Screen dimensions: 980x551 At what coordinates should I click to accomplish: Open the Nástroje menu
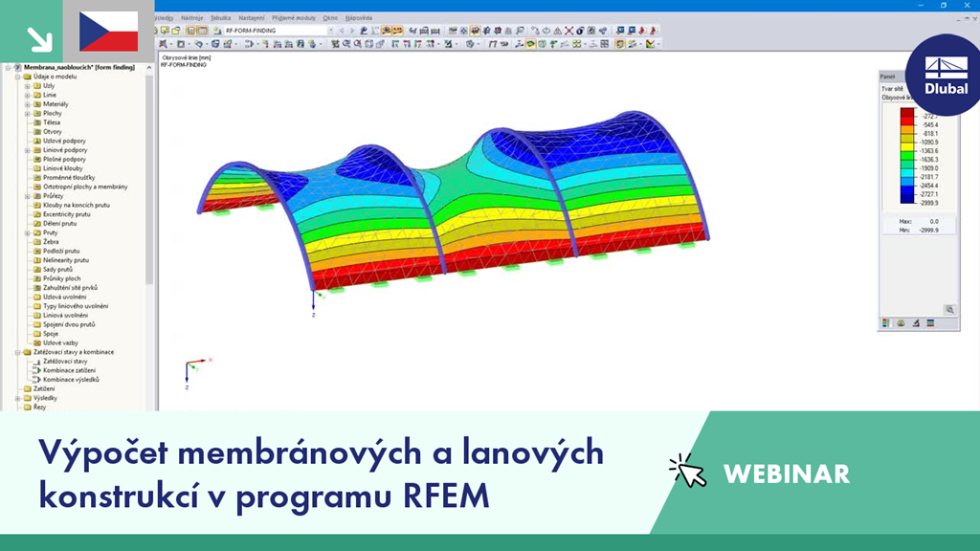coord(191,18)
